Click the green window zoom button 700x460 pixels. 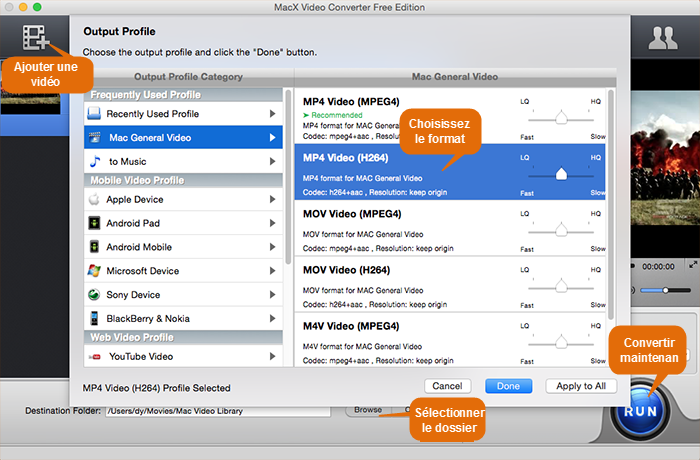(37, 7)
